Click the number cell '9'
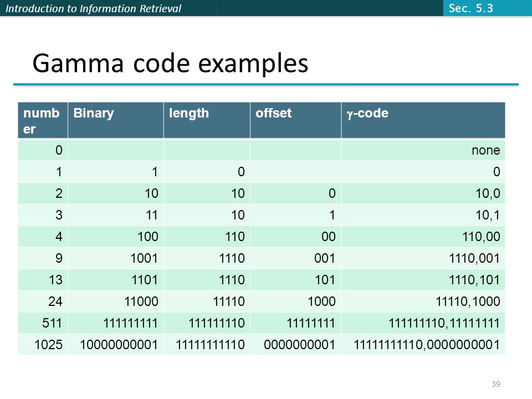The height and width of the screenshot is (399, 532). point(43,258)
